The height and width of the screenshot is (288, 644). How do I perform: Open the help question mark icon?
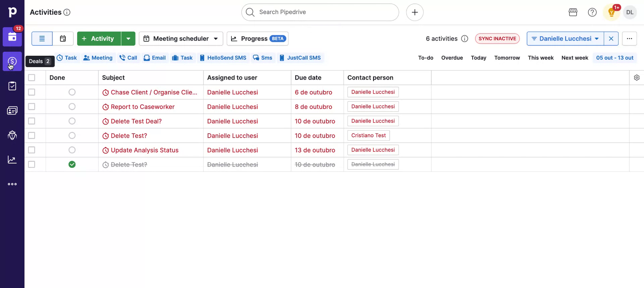(592, 12)
